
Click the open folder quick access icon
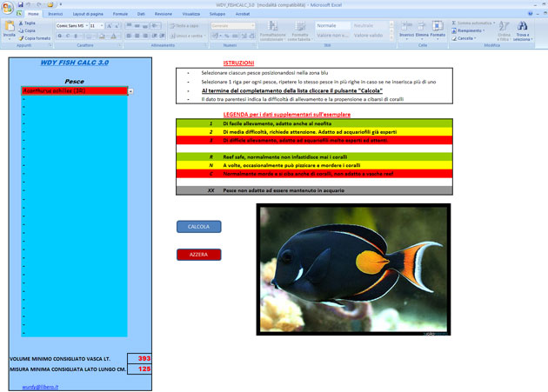(x=50, y=5)
